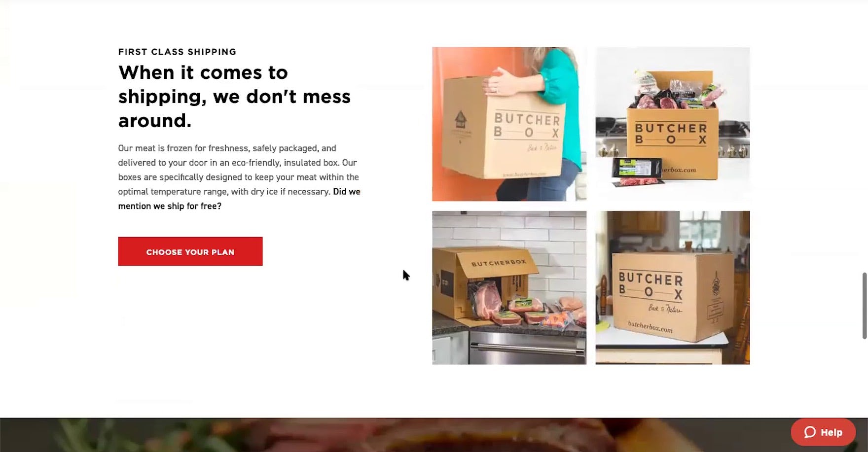Click the First Class Shipping label
Image resolution: width=868 pixels, height=452 pixels.
click(x=177, y=52)
